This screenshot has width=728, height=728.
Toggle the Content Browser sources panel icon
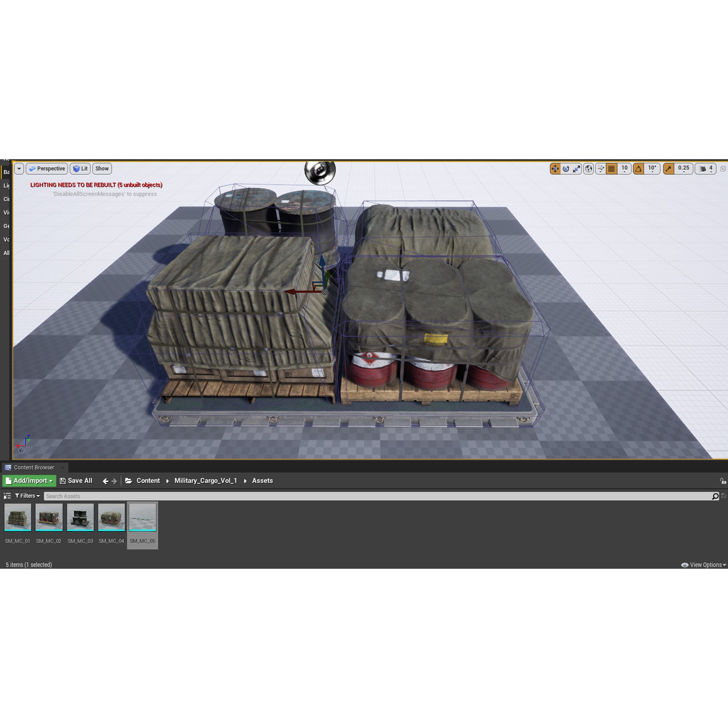pyautogui.click(x=7, y=496)
